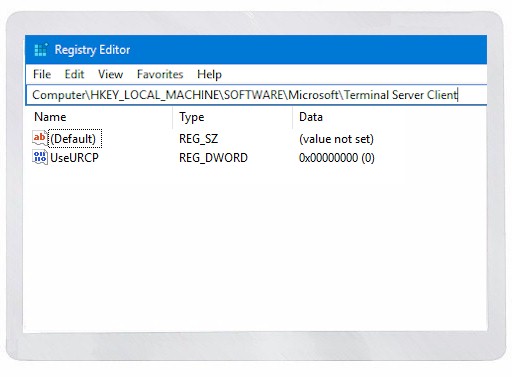Screen dimensions: 513x377
Task: Open the View menu
Action: 110,74
